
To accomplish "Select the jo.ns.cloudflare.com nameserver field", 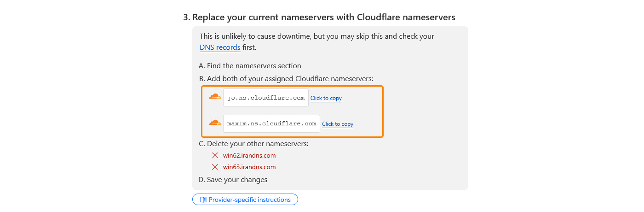I will pyautogui.click(x=266, y=98).
